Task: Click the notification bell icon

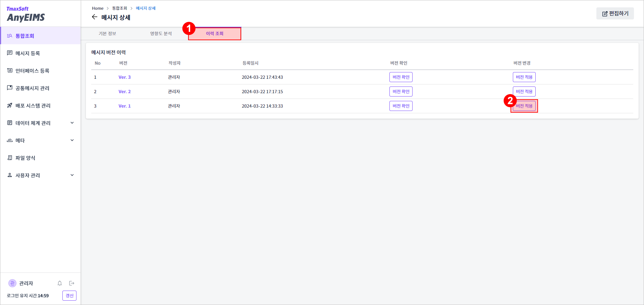Action: [x=60, y=283]
